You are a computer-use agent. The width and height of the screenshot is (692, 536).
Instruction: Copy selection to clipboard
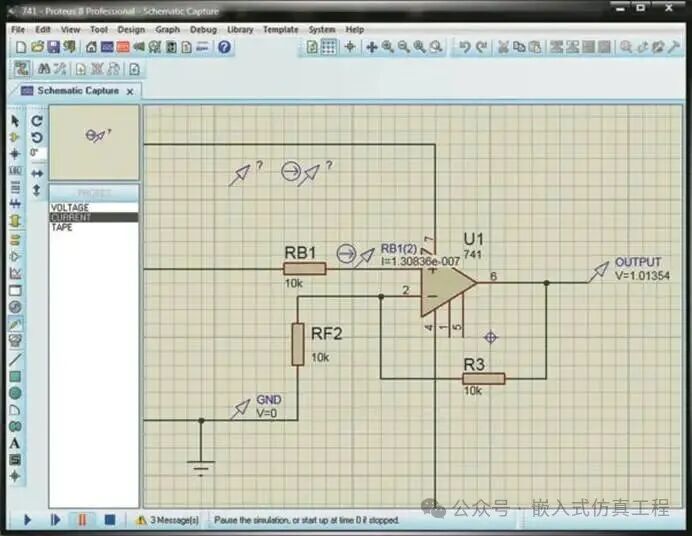[x=519, y=47]
